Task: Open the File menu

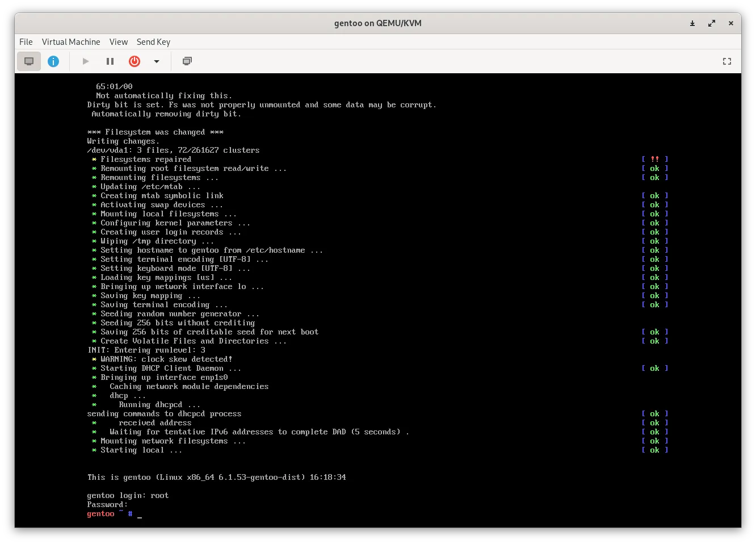Action: (26, 42)
